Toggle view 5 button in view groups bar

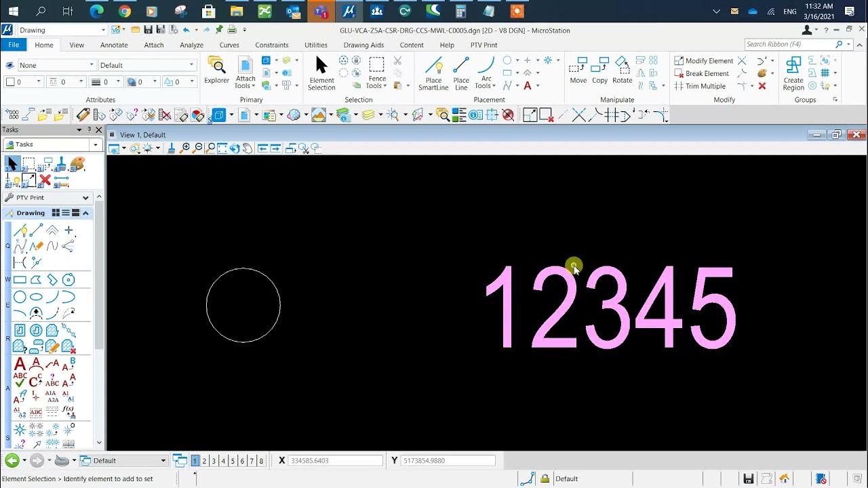[233, 461]
